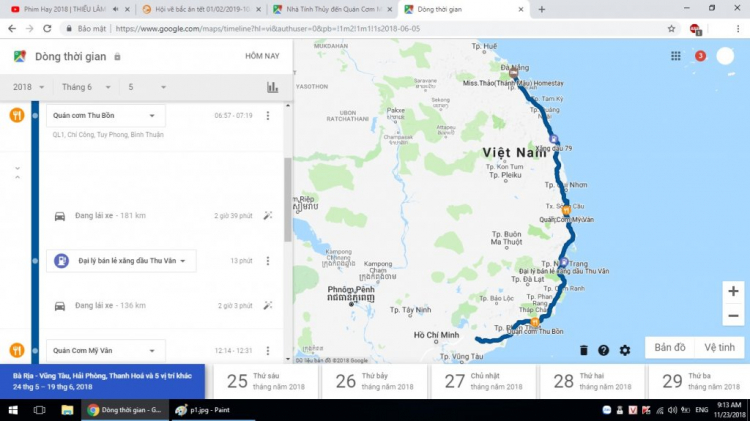The height and width of the screenshot is (421, 750).
Task: Click the ENG language indicator
Action: click(x=702, y=410)
